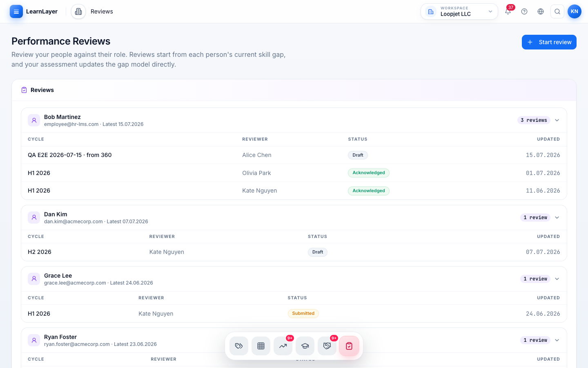The height and width of the screenshot is (368, 588).
Task: Open Grace Lee's H1 2026 review
Action: 294,314
